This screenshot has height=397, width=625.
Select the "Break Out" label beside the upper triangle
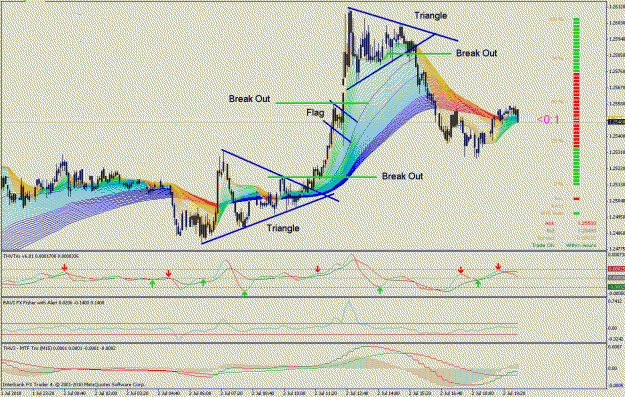point(476,53)
